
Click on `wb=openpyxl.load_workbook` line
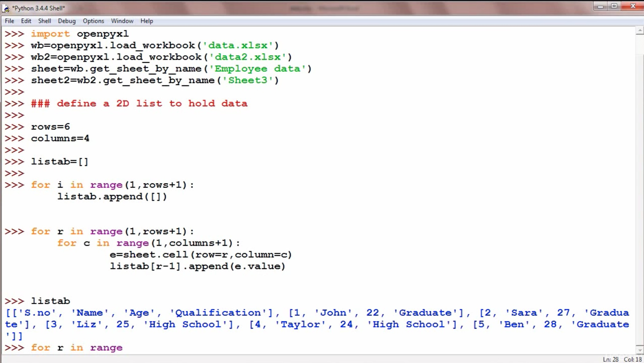(154, 45)
